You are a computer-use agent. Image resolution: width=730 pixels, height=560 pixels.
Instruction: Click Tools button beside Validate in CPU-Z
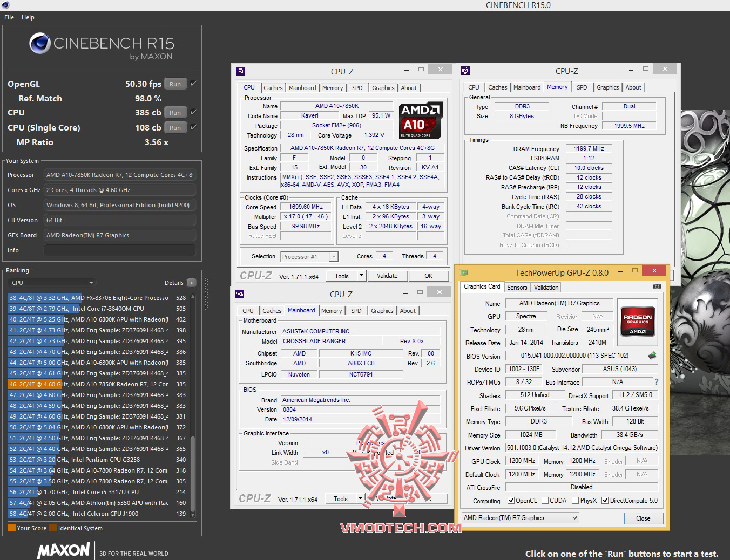click(342, 276)
